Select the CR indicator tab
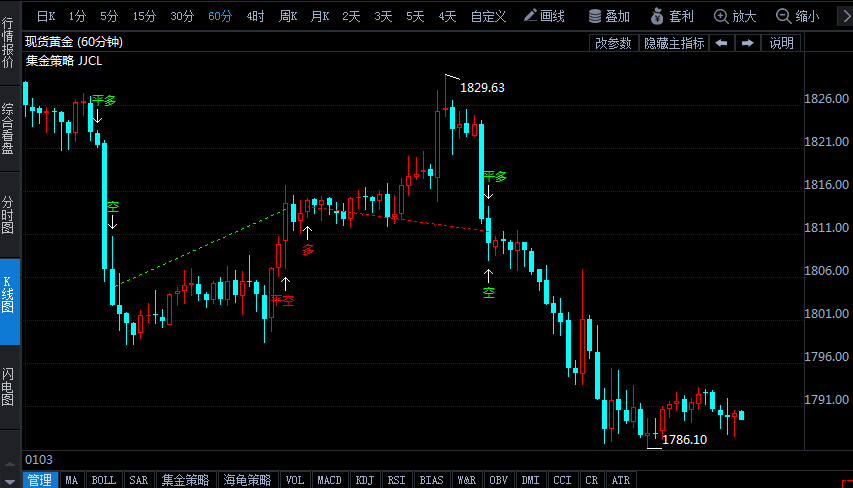This screenshot has height=488, width=853. pos(592,480)
